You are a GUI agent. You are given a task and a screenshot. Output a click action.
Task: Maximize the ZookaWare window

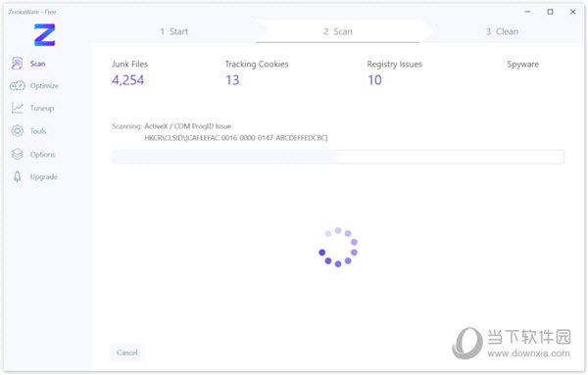coord(550,12)
